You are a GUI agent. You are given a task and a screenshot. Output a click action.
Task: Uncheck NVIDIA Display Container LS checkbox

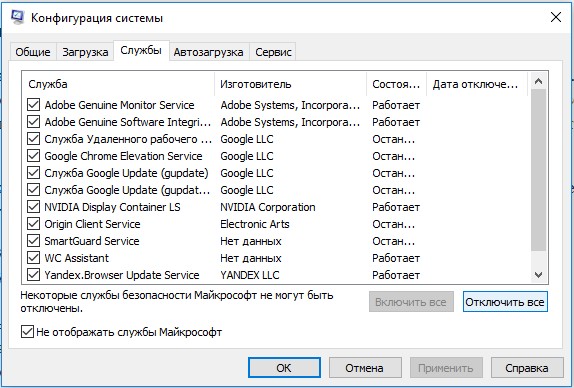pos(33,207)
